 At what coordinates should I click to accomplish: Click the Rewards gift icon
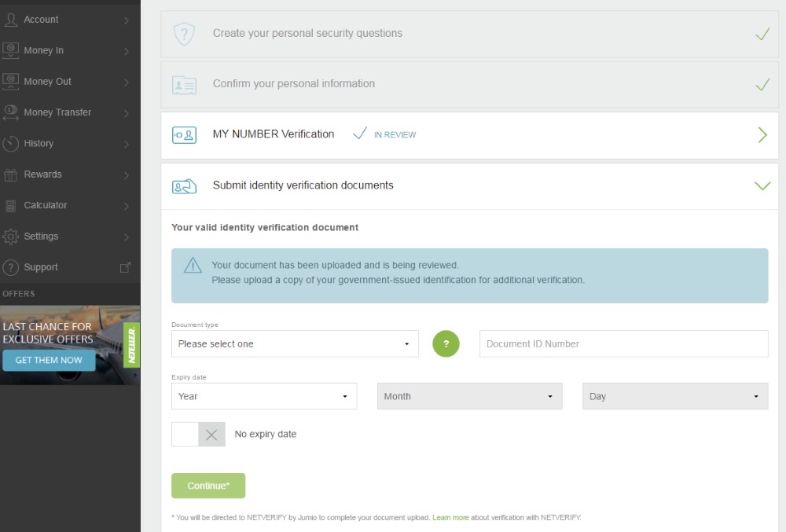coord(11,174)
